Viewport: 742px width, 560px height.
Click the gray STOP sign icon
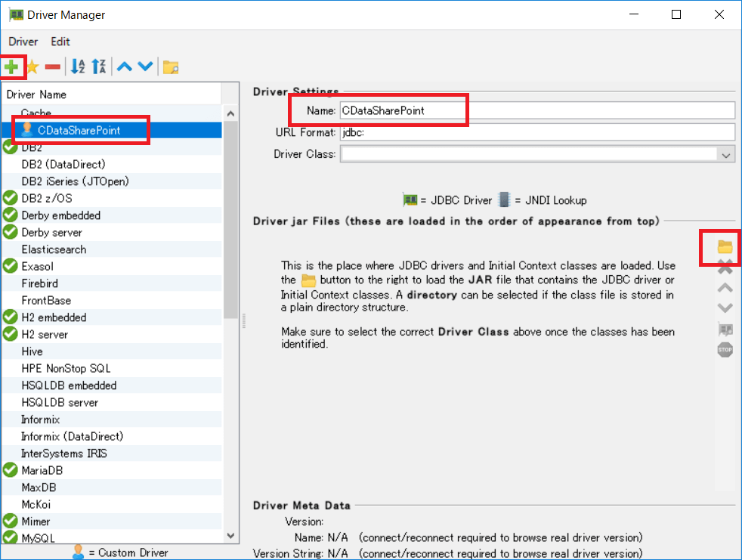725,351
